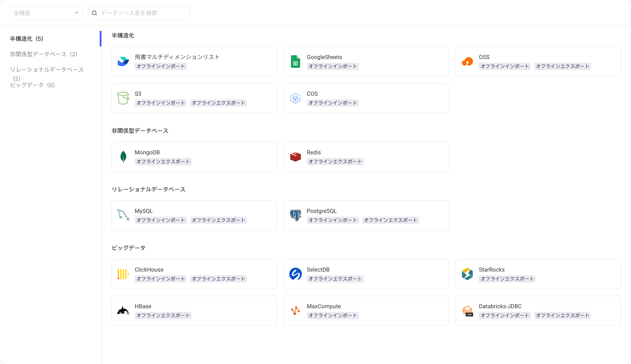This screenshot has height=364, width=631.
Task: Click MySQL オフラインインポート tag
Action: [161, 220]
